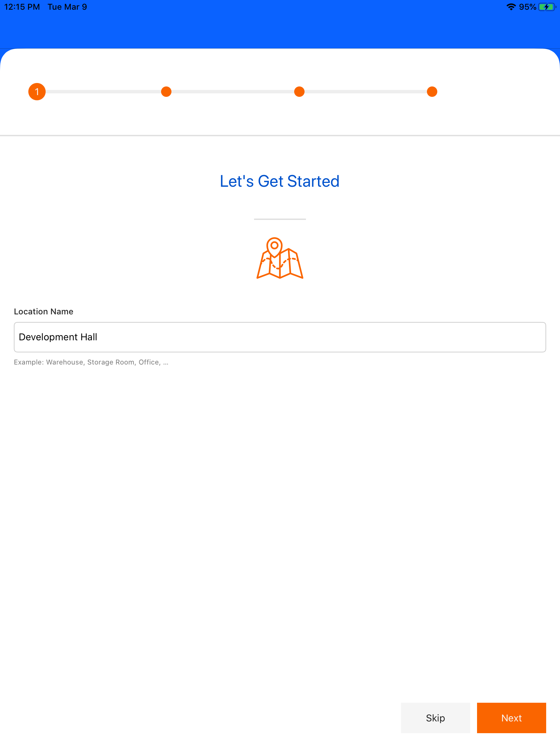Click the short divider under the heading

coord(280,219)
